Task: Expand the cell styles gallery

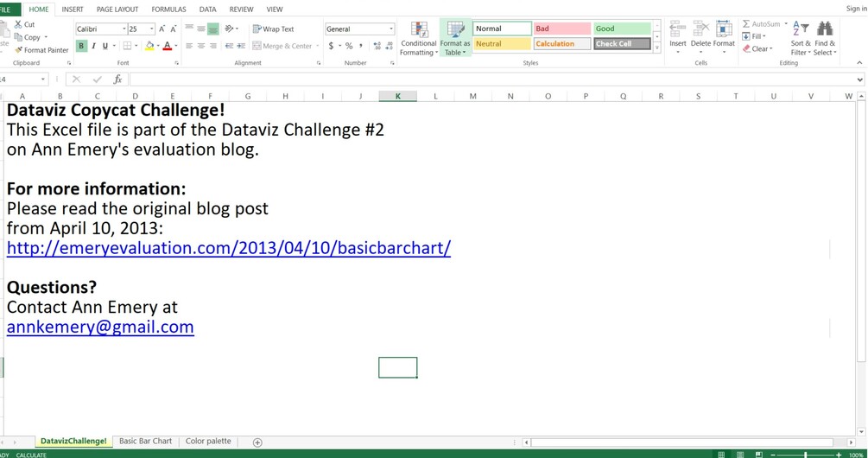Action: pos(657,48)
